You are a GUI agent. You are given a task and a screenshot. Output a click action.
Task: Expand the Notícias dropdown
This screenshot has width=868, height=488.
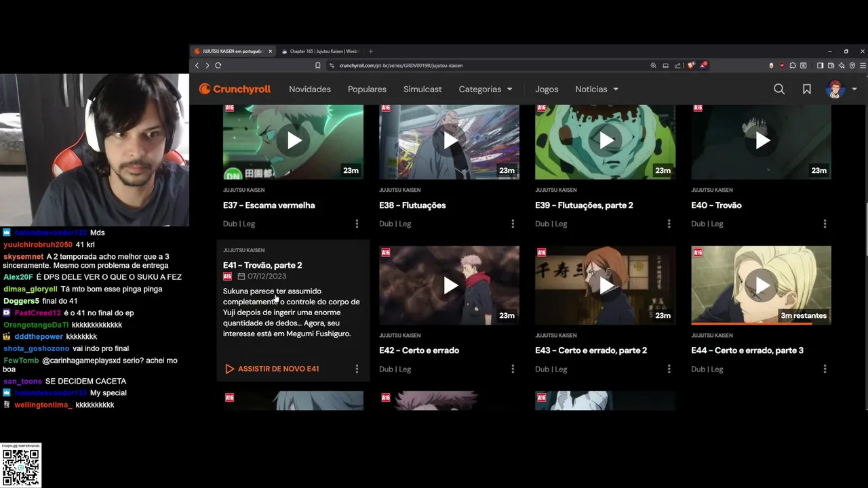click(x=597, y=89)
